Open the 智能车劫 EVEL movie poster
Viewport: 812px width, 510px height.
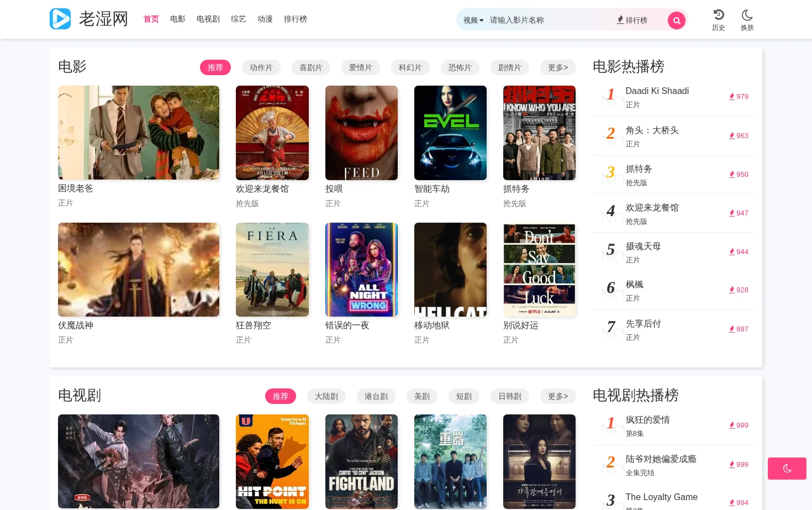coord(450,133)
